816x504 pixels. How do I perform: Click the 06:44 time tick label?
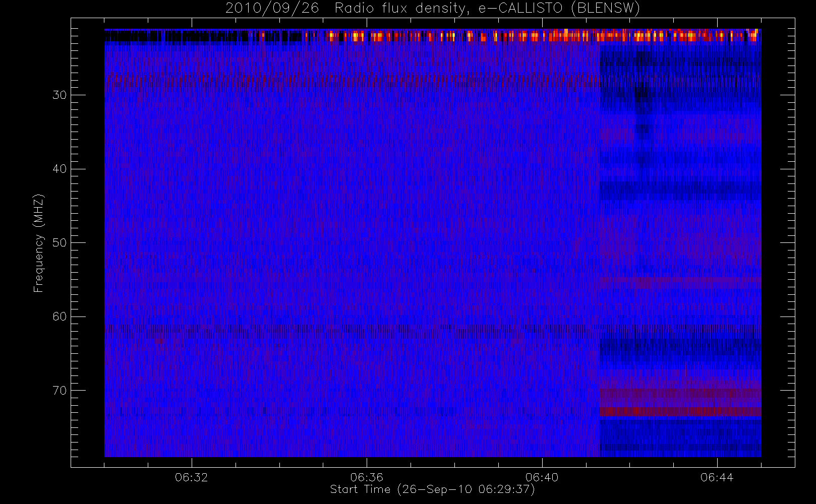pyautogui.click(x=717, y=477)
